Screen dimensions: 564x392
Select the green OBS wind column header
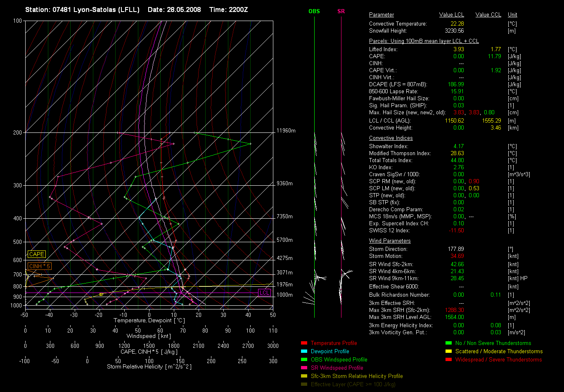tap(314, 11)
